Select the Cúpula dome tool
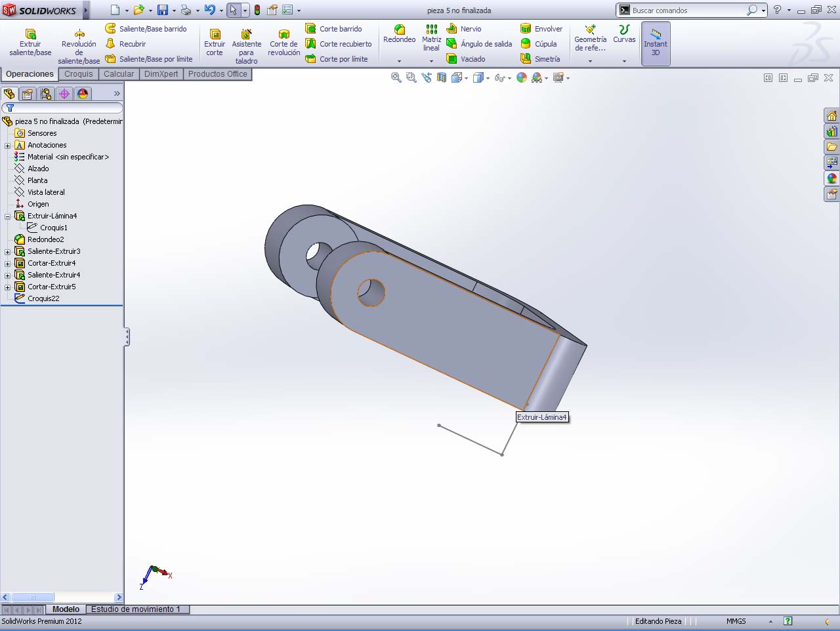The width and height of the screenshot is (840, 631). click(539, 44)
